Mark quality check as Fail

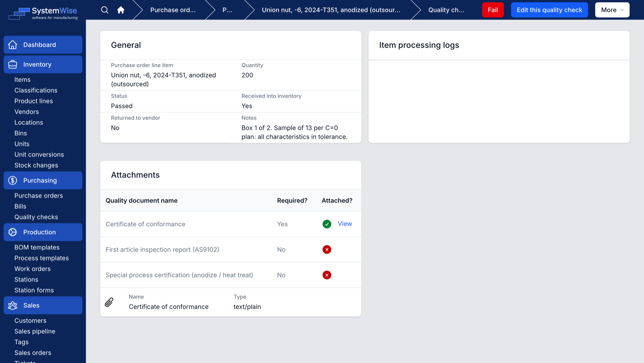[x=493, y=10]
